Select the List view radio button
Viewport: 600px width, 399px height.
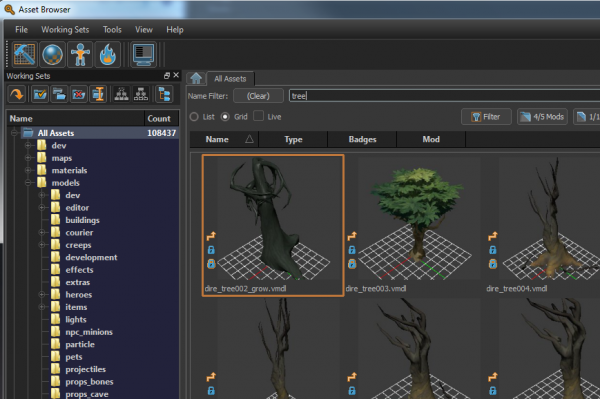pos(194,117)
